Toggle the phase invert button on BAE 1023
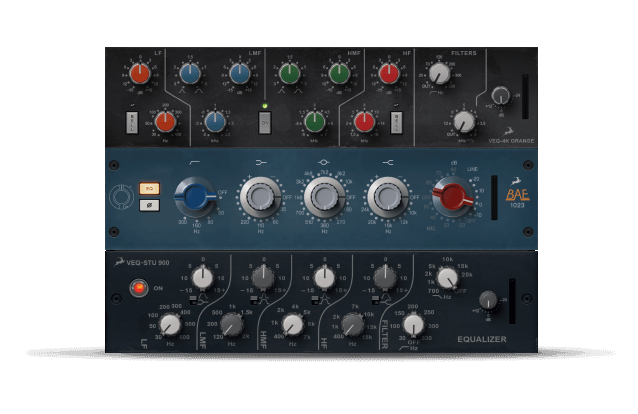This screenshot has height=414, width=638. (149, 205)
